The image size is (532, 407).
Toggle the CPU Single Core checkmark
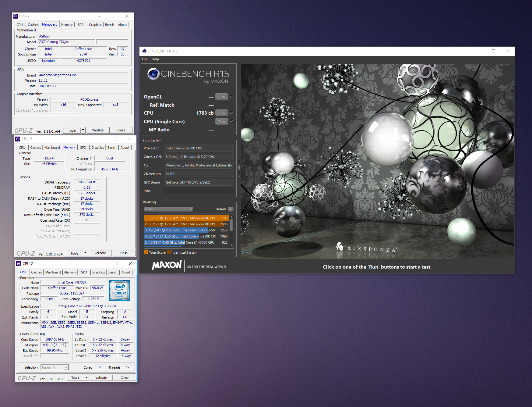(x=232, y=121)
